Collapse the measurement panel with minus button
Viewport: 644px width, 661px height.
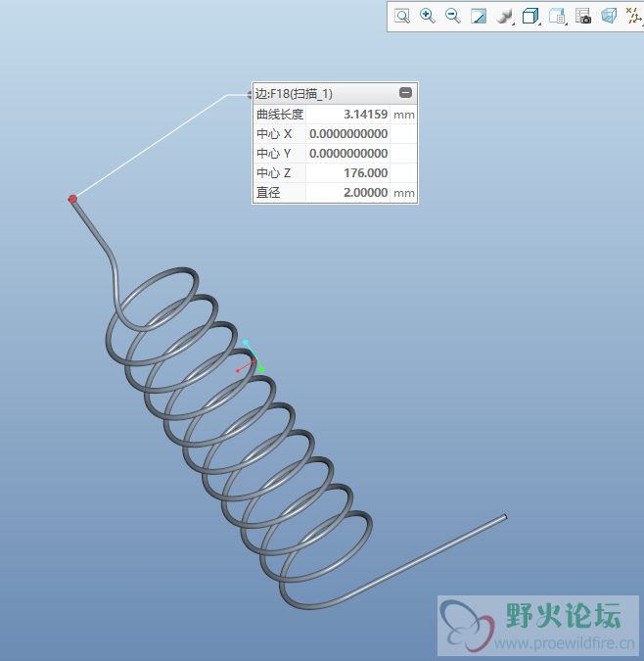click(x=405, y=93)
